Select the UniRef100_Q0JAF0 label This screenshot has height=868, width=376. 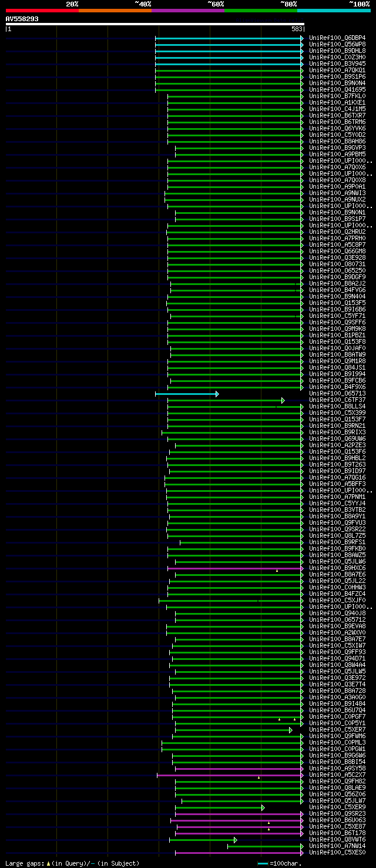337,348
